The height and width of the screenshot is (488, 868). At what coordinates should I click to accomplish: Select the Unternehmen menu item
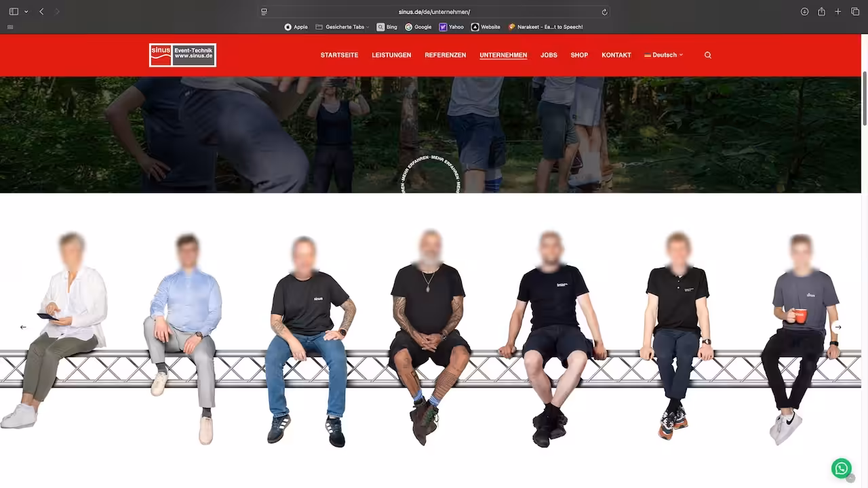pos(503,55)
